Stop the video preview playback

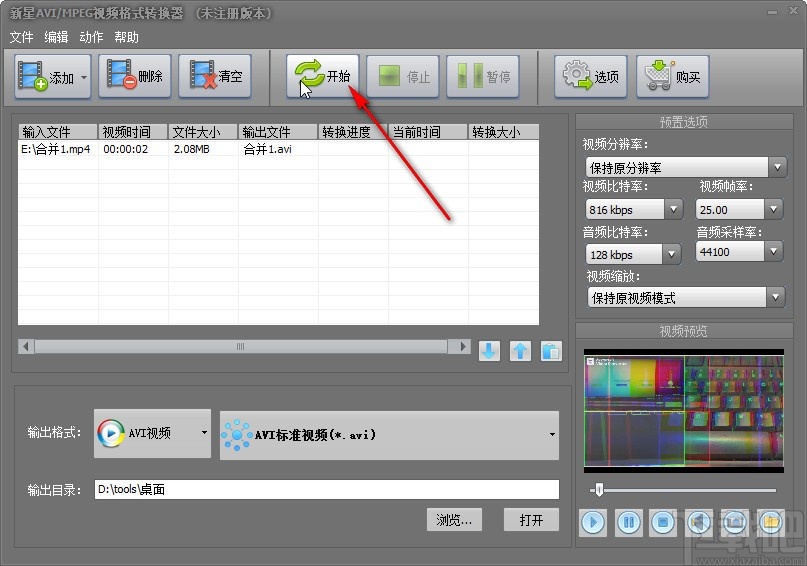tap(663, 523)
